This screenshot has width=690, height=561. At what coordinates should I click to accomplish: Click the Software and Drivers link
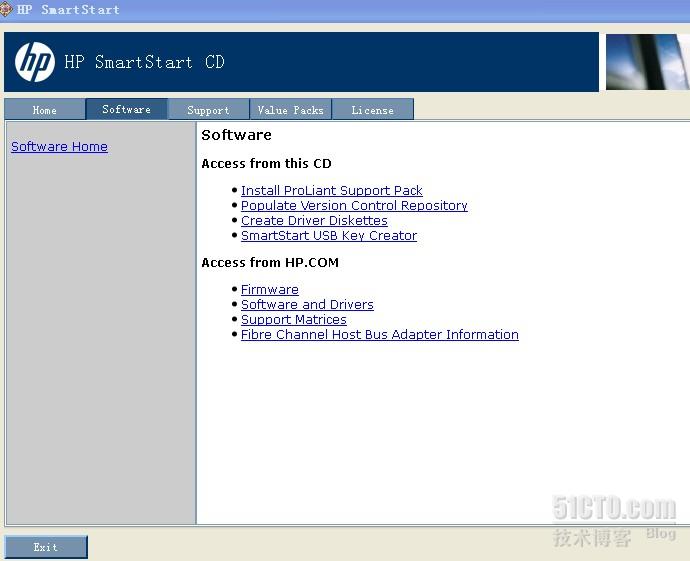click(307, 304)
